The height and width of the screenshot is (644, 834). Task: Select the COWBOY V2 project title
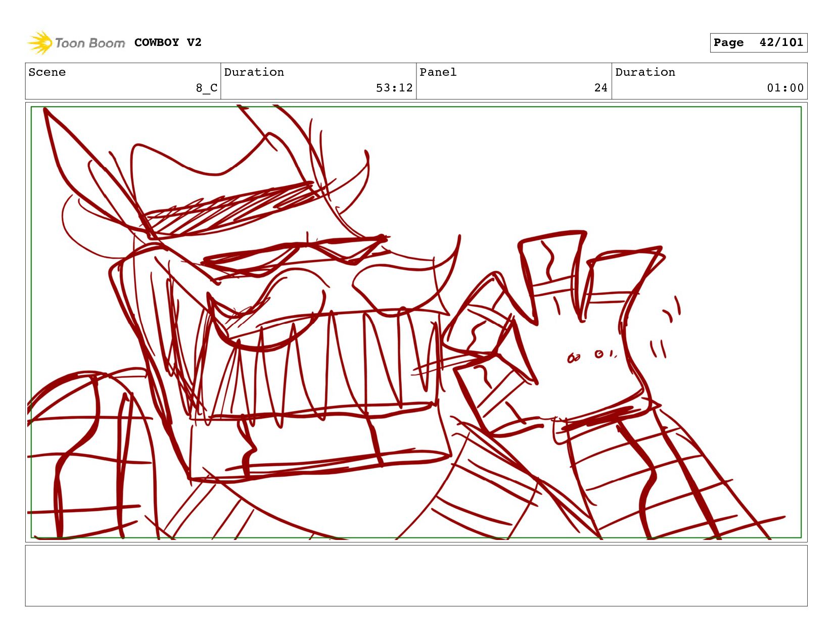point(168,42)
